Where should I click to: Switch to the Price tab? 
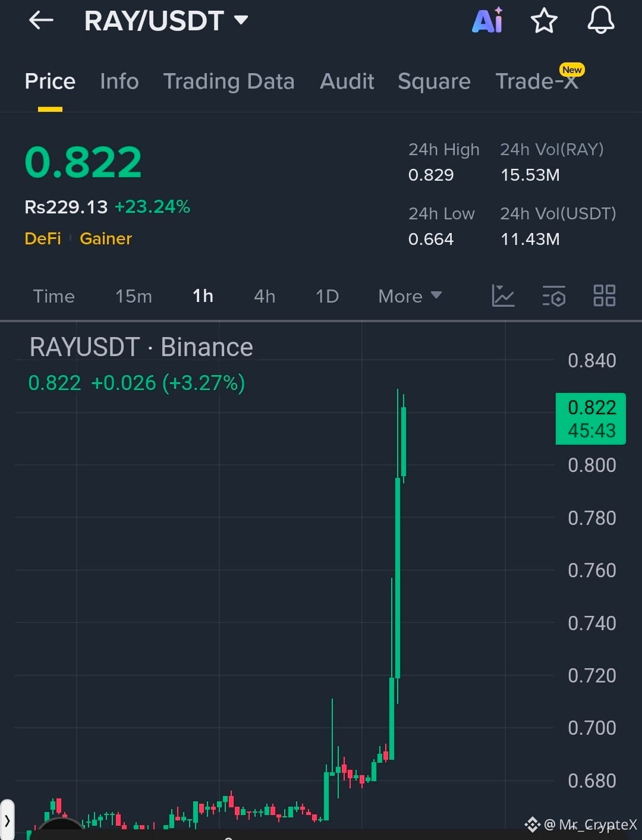click(50, 81)
